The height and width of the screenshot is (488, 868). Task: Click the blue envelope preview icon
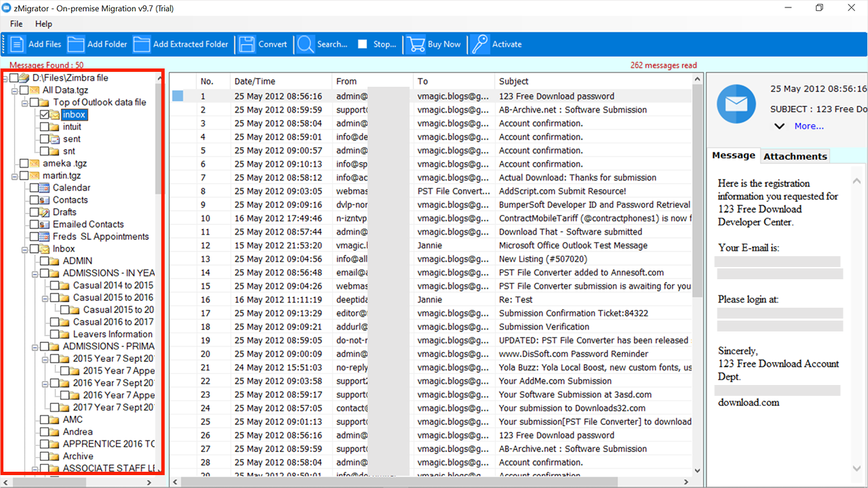tap(736, 104)
